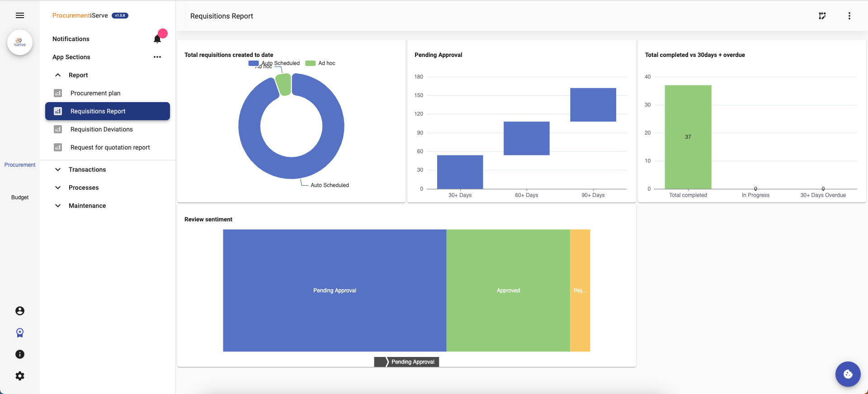868x394 pixels.
Task: Click the award badge icon
Action: pos(20,333)
